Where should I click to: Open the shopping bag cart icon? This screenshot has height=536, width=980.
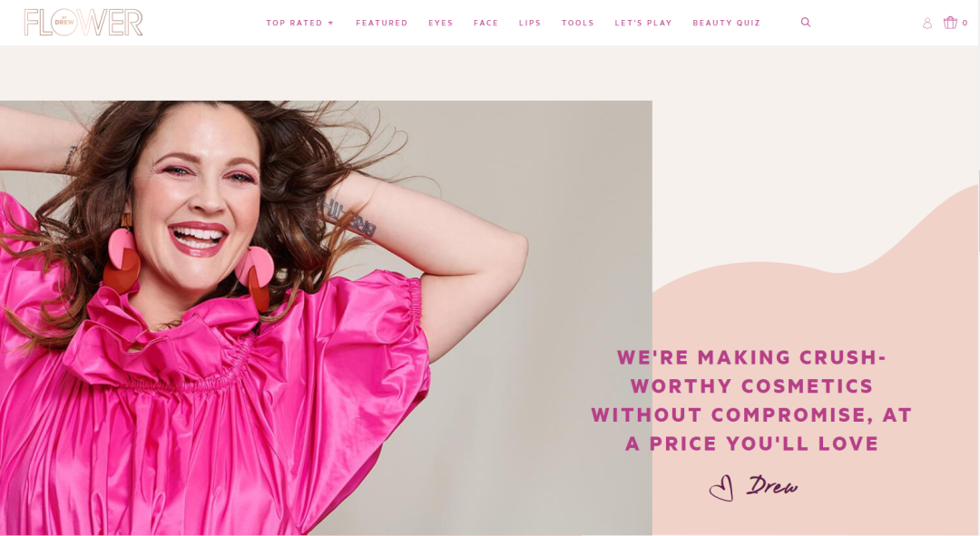tap(950, 23)
